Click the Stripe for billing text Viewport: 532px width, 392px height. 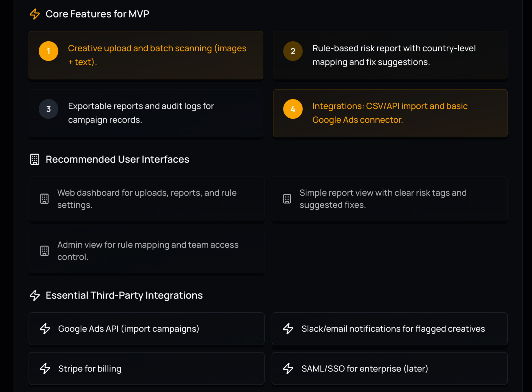tap(90, 369)
